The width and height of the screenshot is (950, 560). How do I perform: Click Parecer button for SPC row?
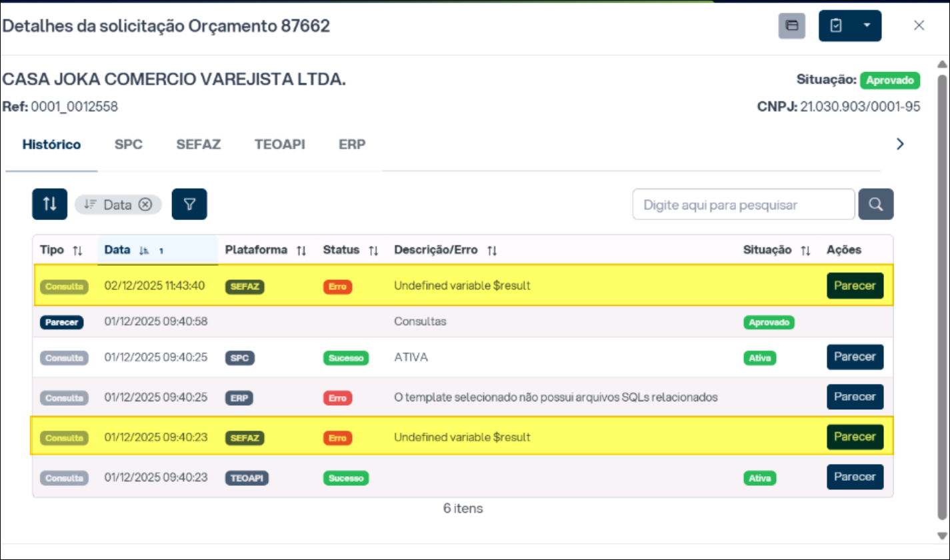(855, 357)
